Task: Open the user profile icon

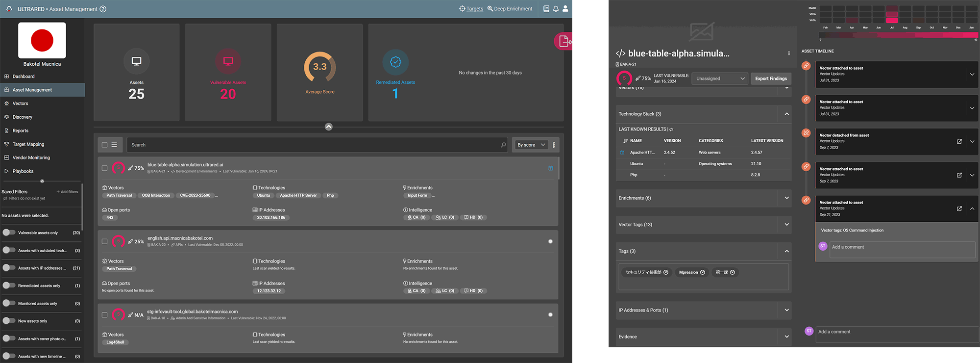Action: [565, 9]
